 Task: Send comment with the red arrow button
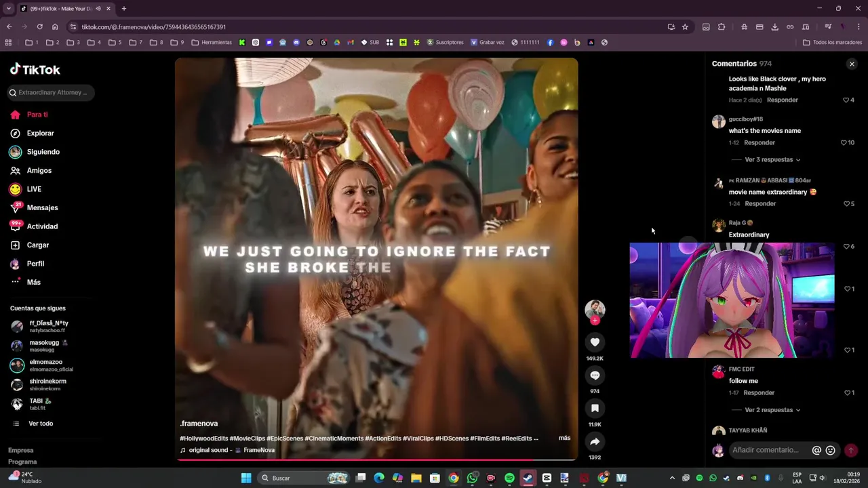pyautogui.click(x=850, y=450)
